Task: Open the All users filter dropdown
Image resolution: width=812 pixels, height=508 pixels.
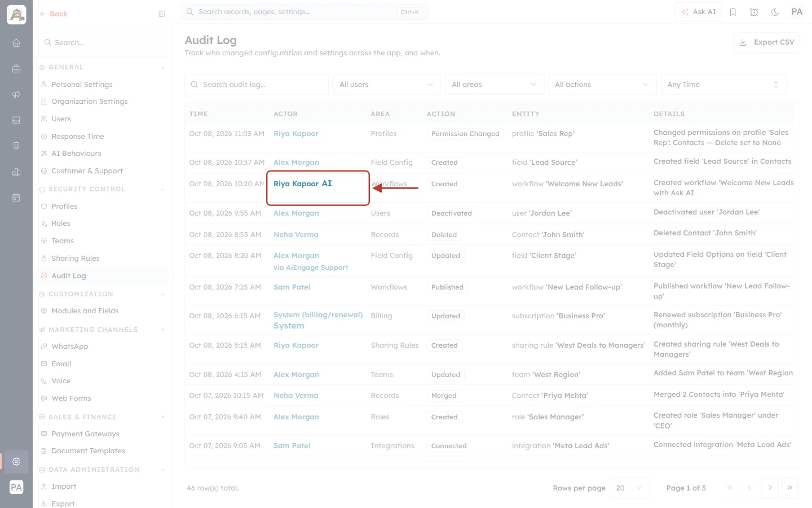Action: [x=387, y=85]
